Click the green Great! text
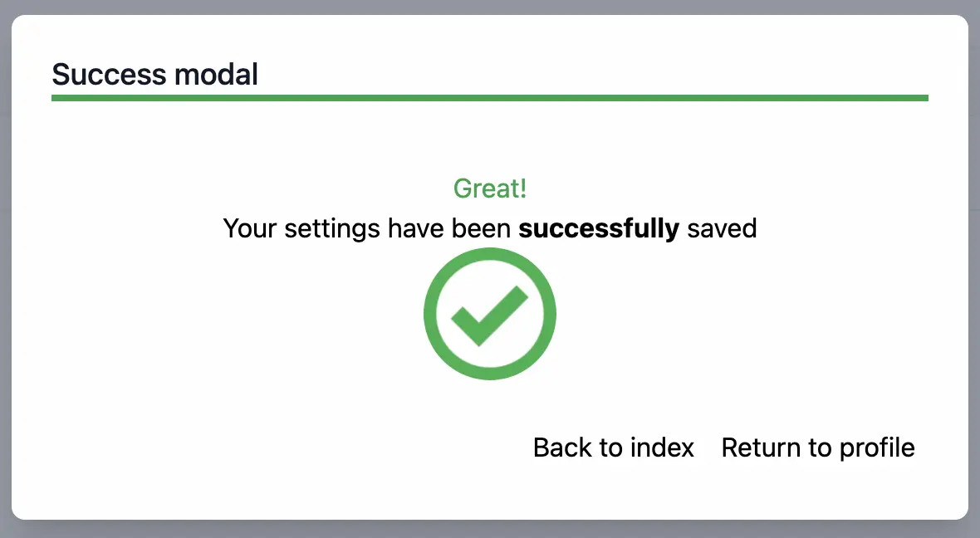 (489, 188)
